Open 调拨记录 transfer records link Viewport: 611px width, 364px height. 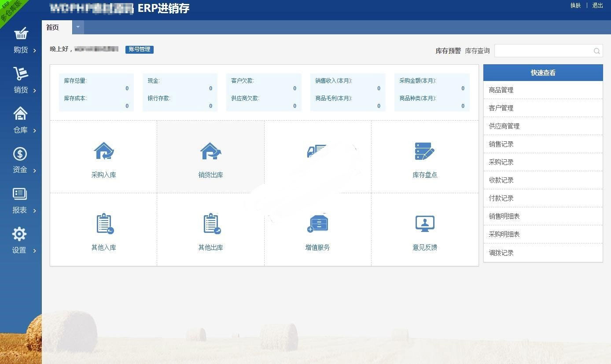(x=501, y=253)
